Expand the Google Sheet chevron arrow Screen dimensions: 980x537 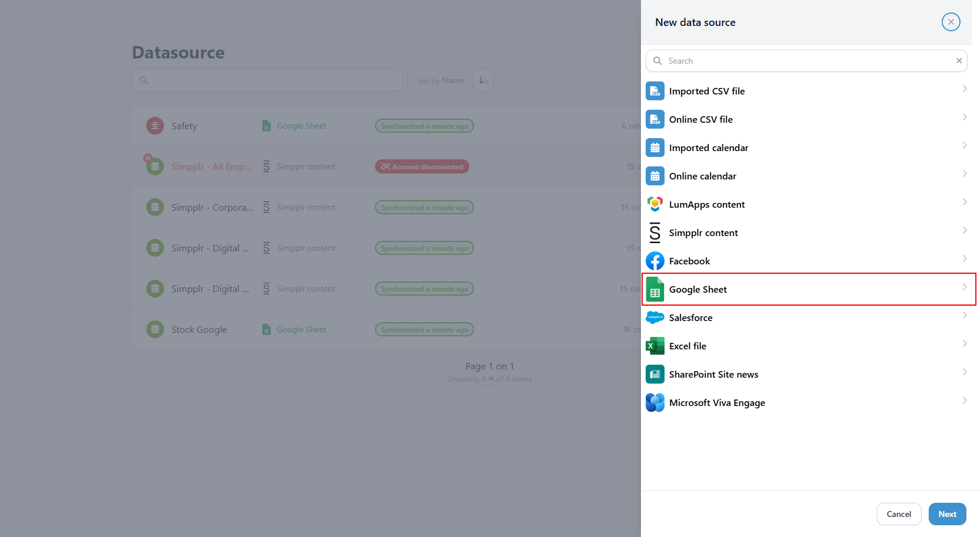[x=965, y=287]
